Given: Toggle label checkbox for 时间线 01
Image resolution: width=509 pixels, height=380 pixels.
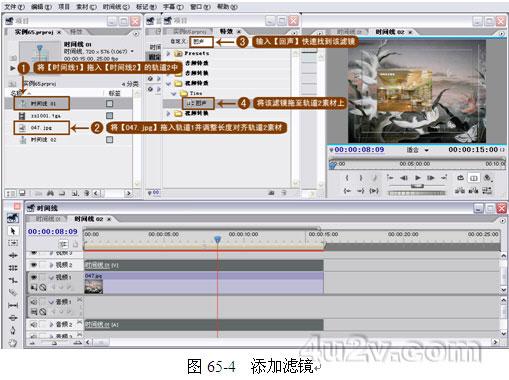Looking at the screenshot, I should point(109,104).
